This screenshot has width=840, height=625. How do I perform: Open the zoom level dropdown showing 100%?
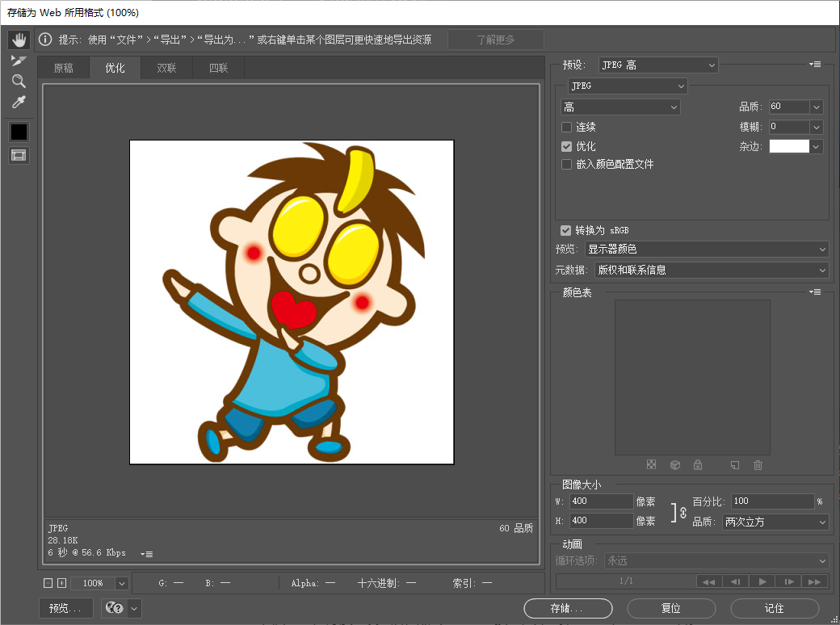tap(99, 582)
